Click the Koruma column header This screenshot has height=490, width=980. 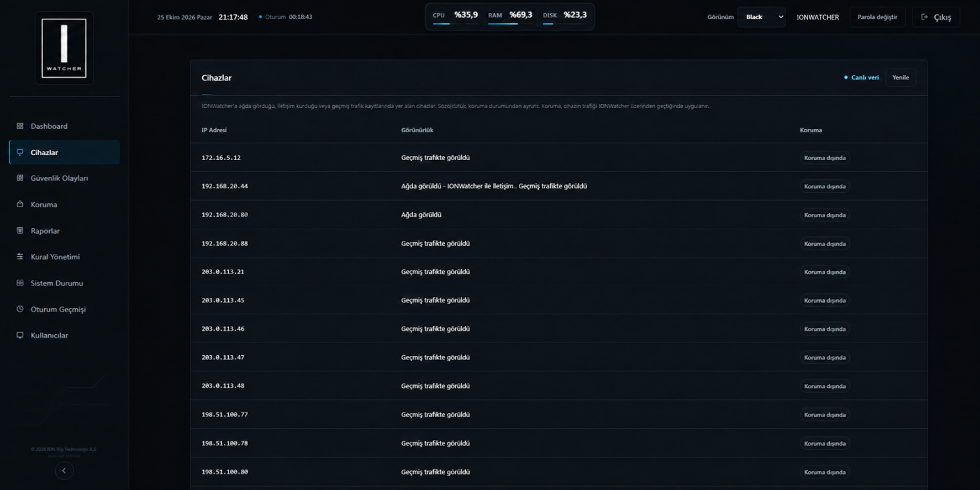click(x=811, y=130)
